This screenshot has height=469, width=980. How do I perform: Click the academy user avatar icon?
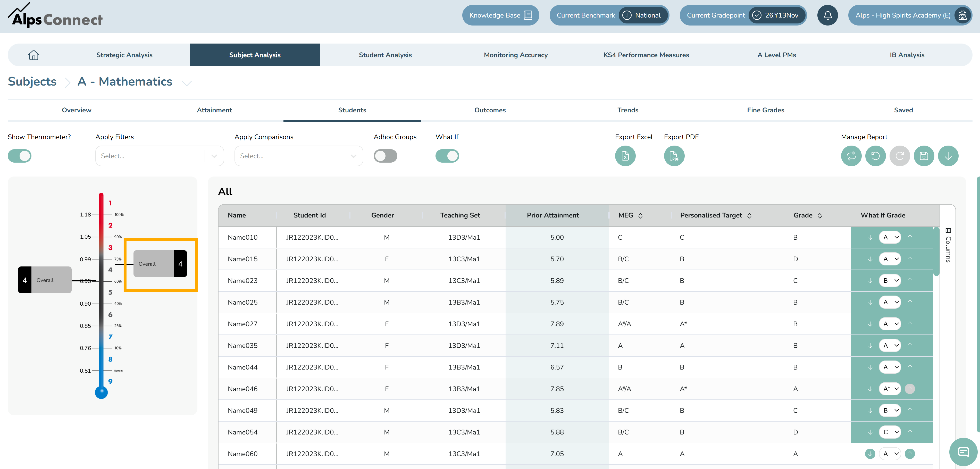click(962, 15)
